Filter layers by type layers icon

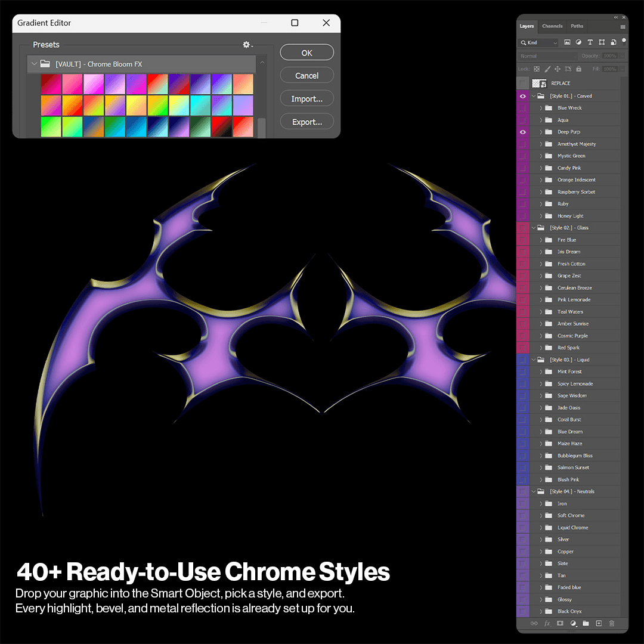click(590, 42)
